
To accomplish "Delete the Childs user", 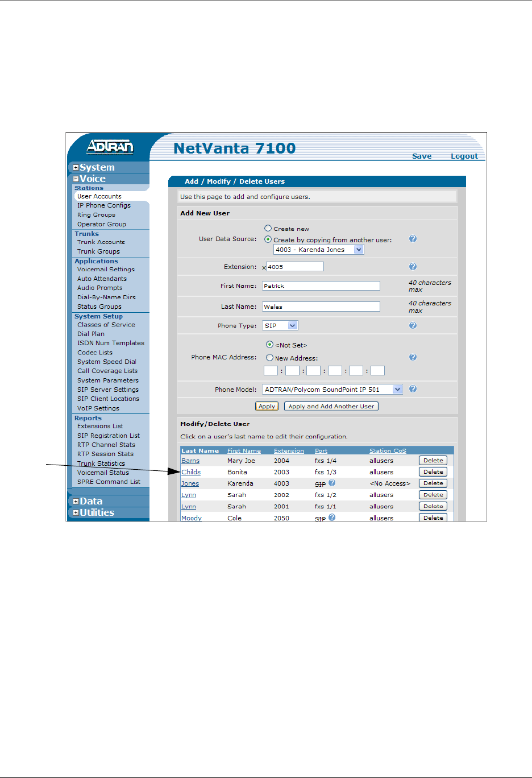I will [x=433, y=472].
